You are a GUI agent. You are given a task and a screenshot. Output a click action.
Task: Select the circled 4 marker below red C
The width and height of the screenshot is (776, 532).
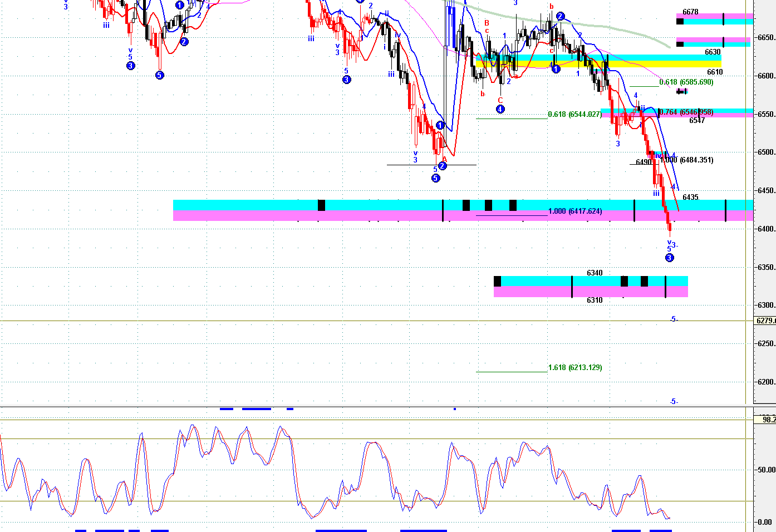(500, 109)
